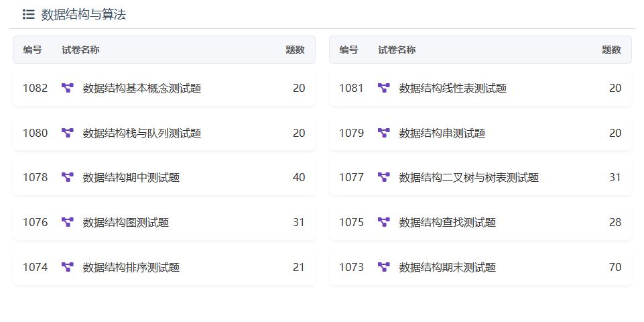Click the purple icon for 数据结构图测试题
The height and width of the screenshot is (322, 644).
tap(68, 223)
